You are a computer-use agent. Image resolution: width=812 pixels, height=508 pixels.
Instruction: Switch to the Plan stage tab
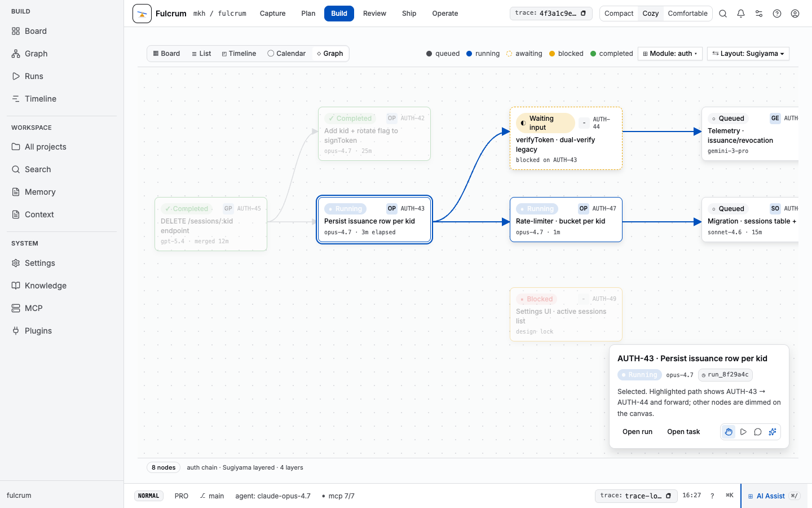click(x=308, y=14)
